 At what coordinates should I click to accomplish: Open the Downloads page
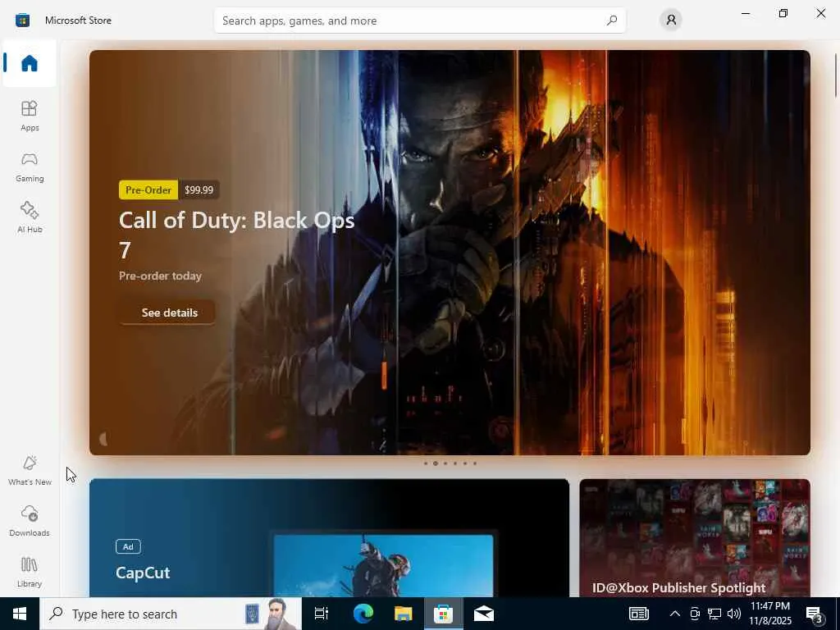tap(30, 521)
